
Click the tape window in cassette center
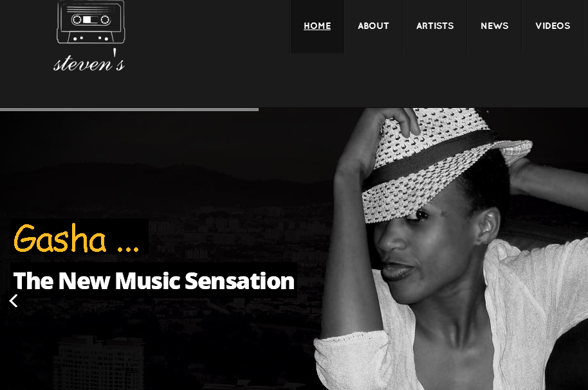[91, 19]
